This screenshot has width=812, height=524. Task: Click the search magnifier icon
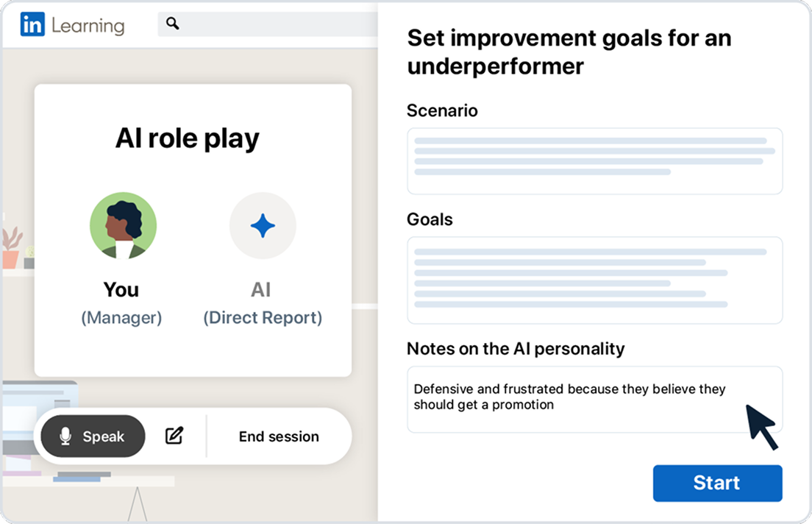pos(173,24)
